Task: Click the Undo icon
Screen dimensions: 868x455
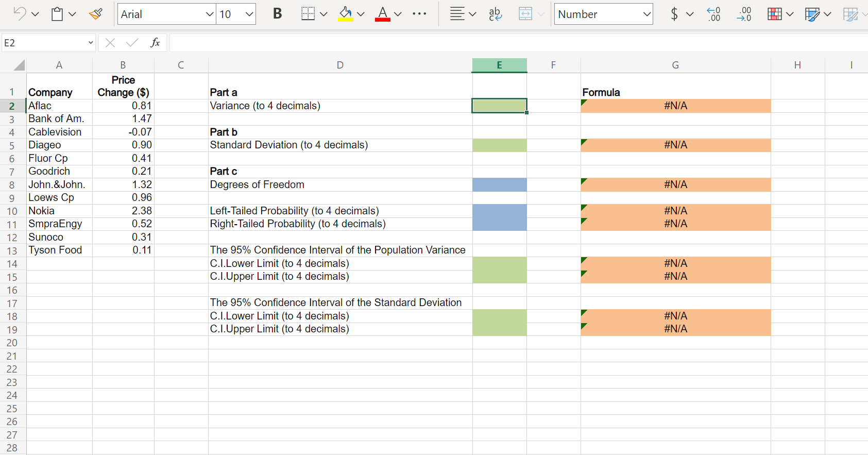Action: coord(20,14)
